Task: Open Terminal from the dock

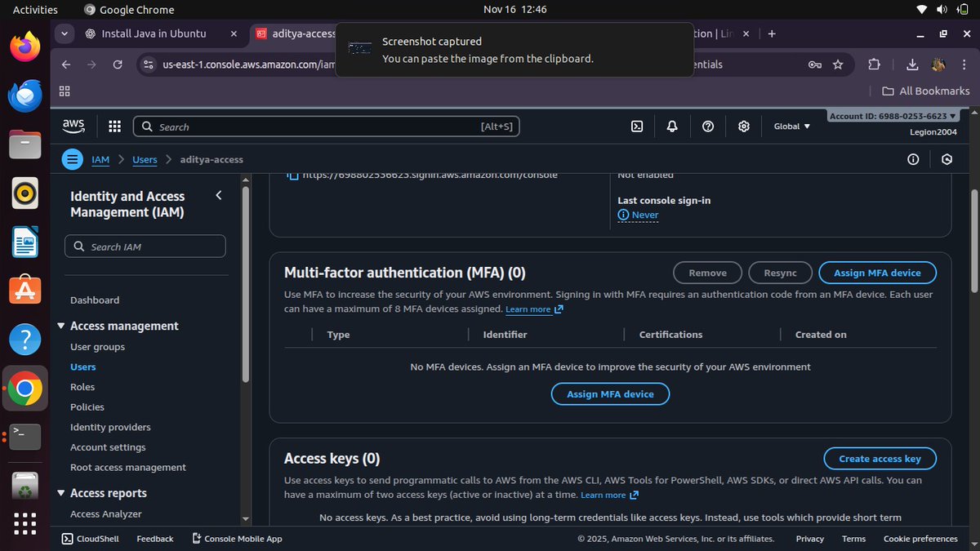Action: (25, 437)
